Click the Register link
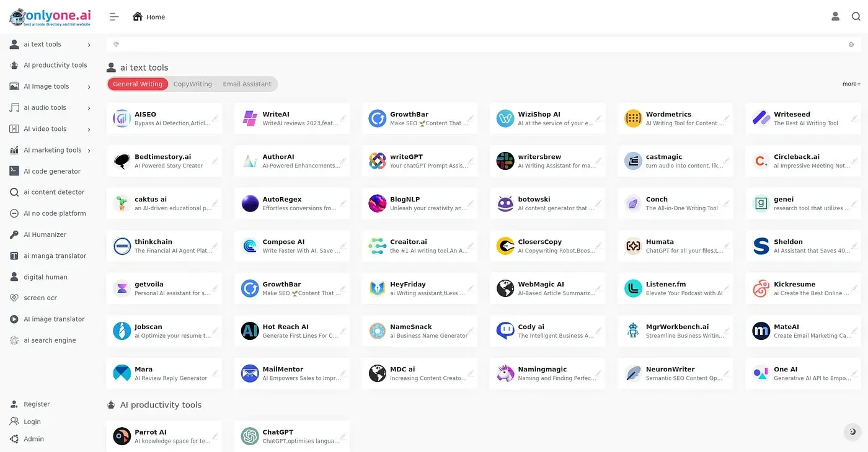Screen dimensions: 868x452 pyautogui.click(x=37, y=404)
